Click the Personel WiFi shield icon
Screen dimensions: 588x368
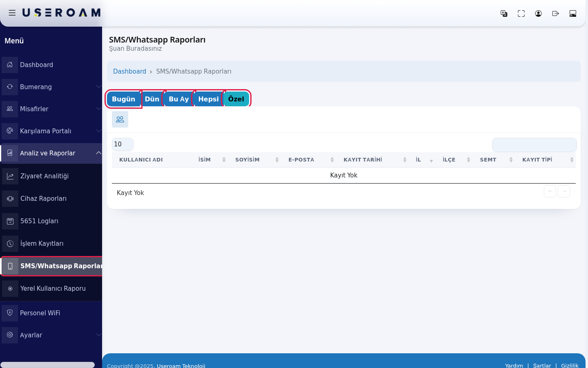pyautogui.click(x=10, y=313)
